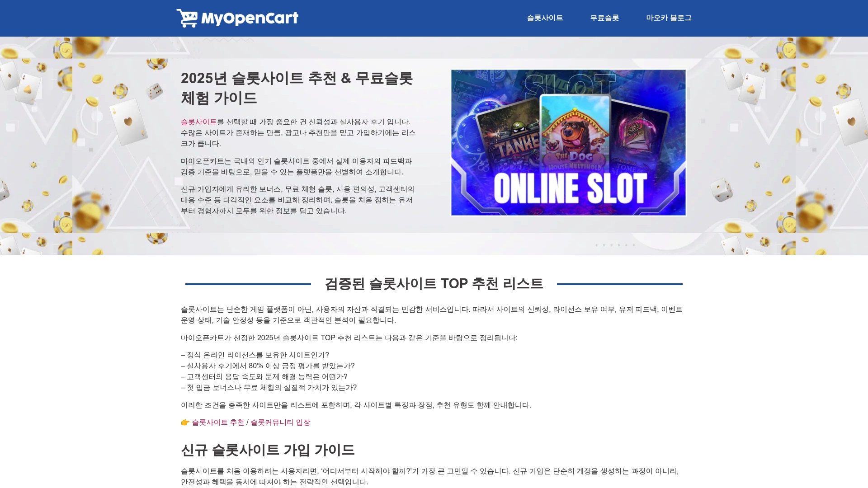
Task: Select the last carousel indicator dot
Action: pyautogui.click(x=634, y=245)
